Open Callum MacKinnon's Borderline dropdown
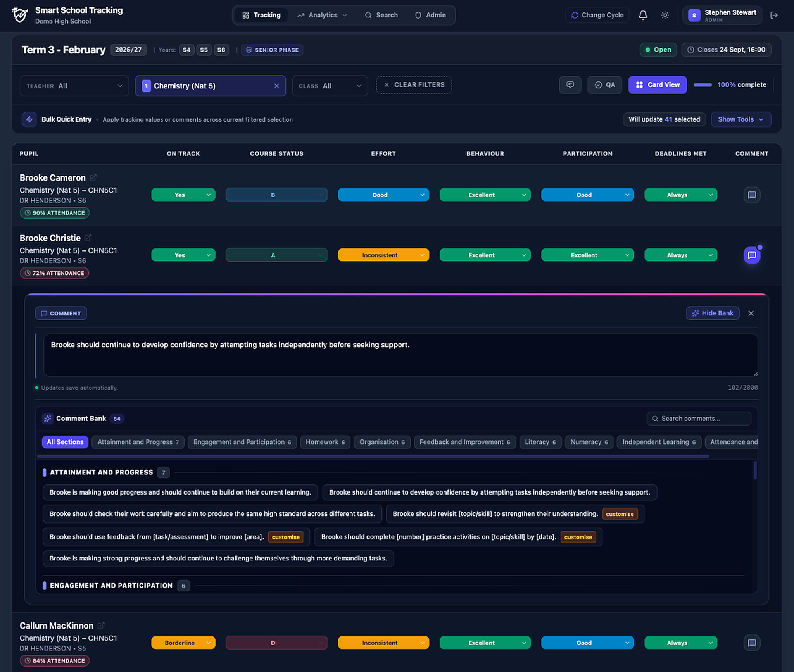The width and height of the screenshot is (794, 672). tap(183, 643)
